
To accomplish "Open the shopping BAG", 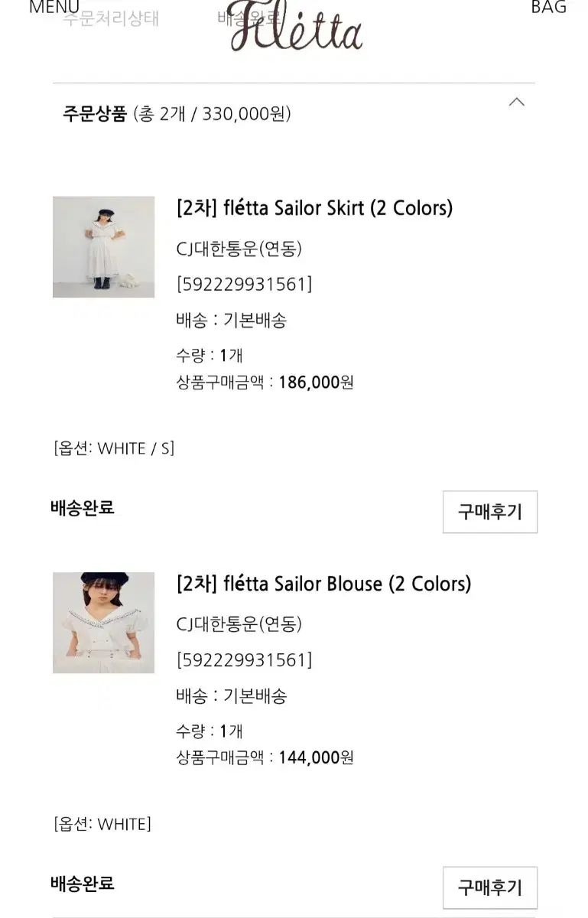I will point(548,8).
